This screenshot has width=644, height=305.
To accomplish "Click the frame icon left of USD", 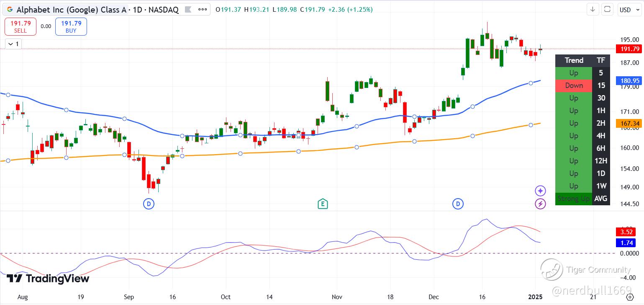I will pyautogui.click(x=608, y=9).
